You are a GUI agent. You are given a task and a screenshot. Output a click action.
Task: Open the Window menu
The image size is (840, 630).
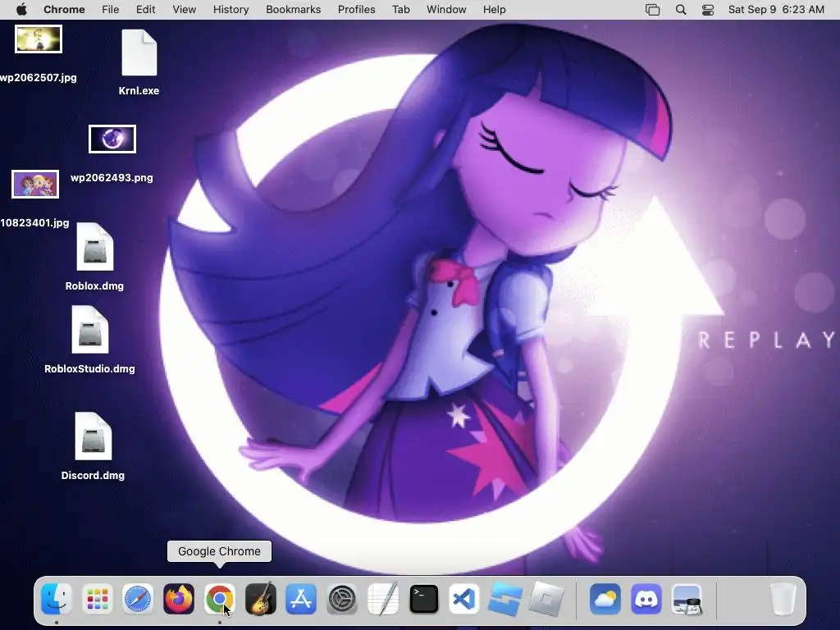(446, 10)
